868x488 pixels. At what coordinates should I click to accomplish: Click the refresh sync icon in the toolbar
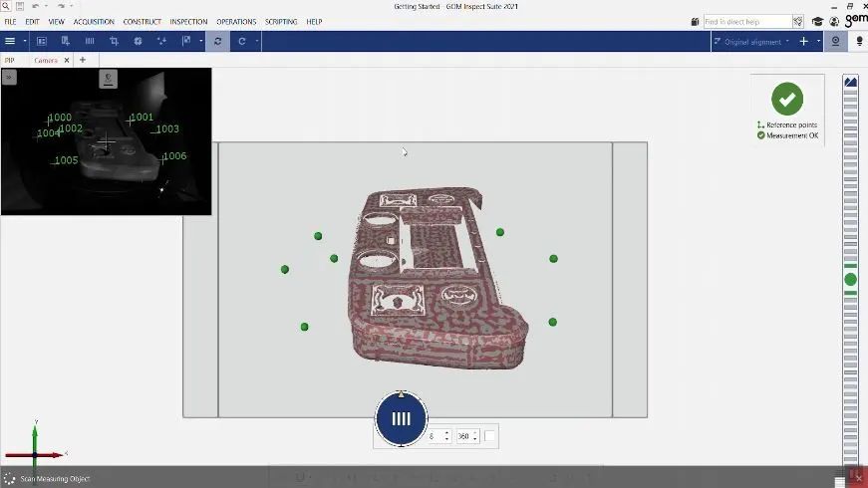pyautogui.click(x=217, y=41)
